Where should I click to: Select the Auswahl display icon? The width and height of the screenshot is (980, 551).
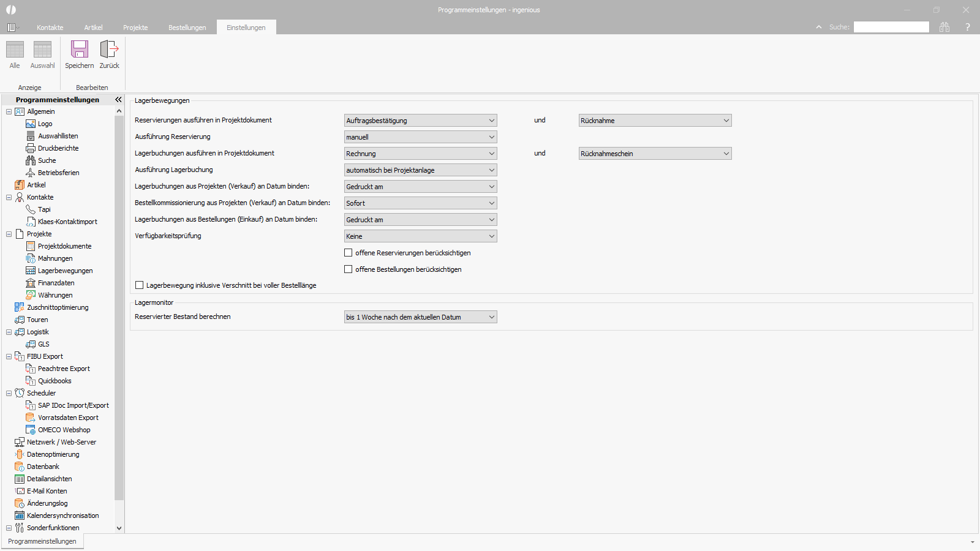click(x=42, y=49)
